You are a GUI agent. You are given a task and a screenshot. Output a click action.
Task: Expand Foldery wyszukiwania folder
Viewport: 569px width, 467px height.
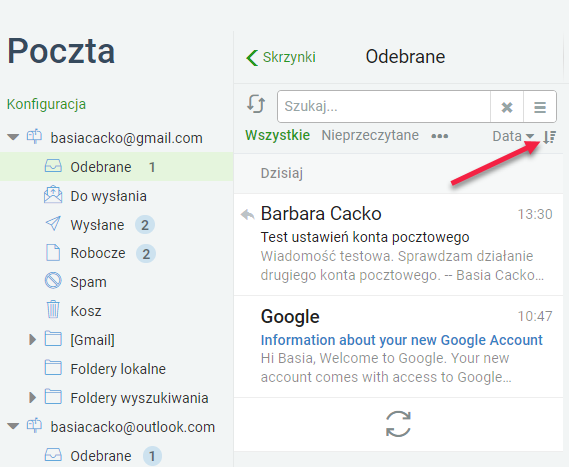[32, 398]
